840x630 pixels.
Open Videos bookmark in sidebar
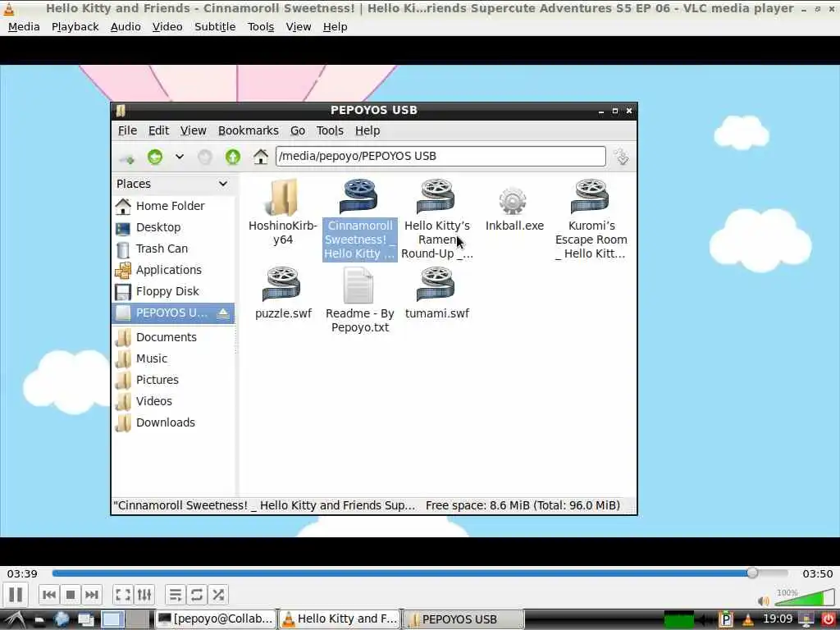(172, 402)
